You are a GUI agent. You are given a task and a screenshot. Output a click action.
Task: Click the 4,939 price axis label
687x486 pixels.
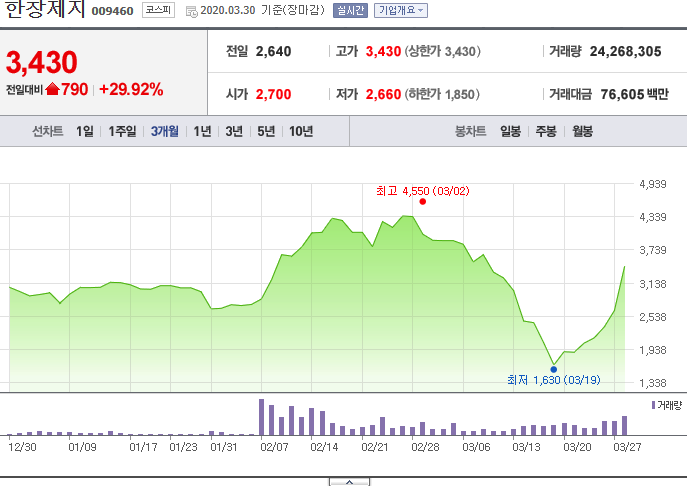pos(653,184)
